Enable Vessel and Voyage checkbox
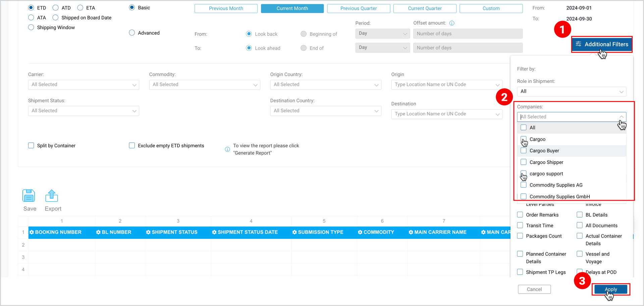 click(580, 254)
